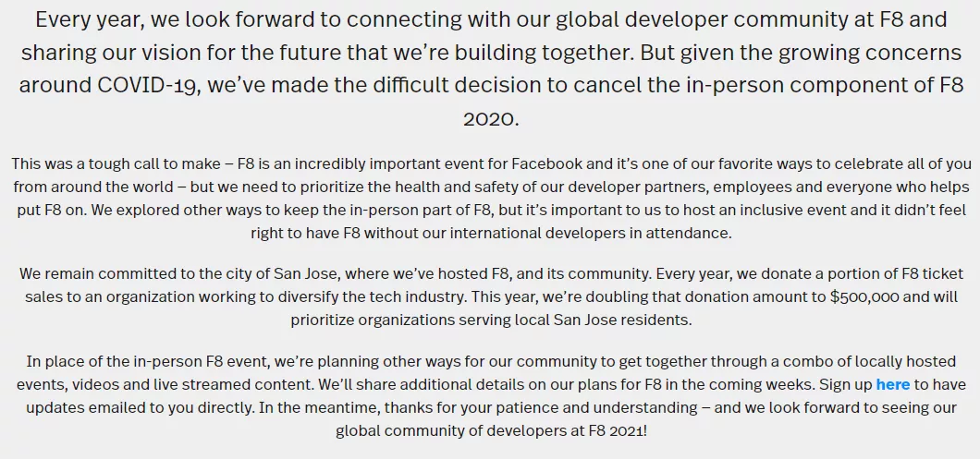980x459 pixels.
Task: Click the "2020." line in the heading
Action: coord(491,118)
